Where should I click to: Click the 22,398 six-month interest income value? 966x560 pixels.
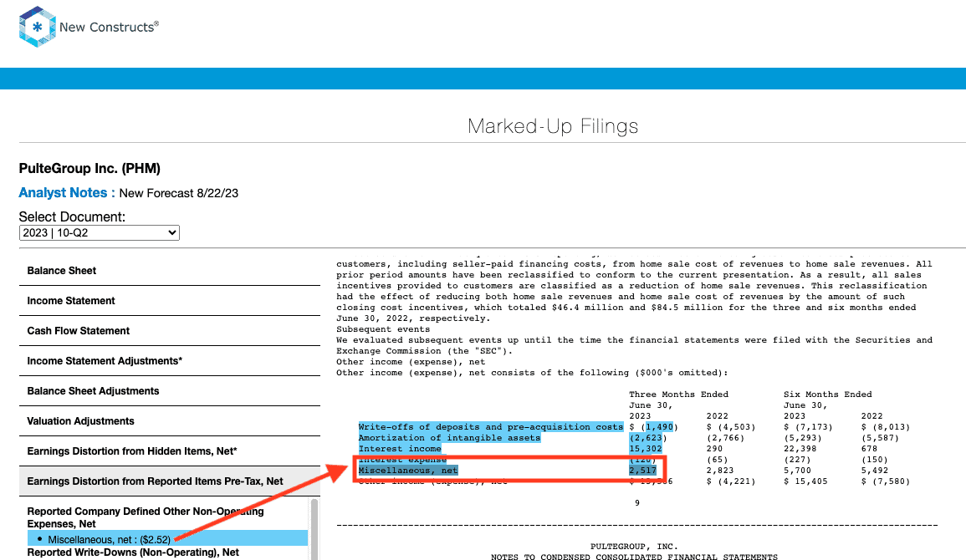[800, 449]
